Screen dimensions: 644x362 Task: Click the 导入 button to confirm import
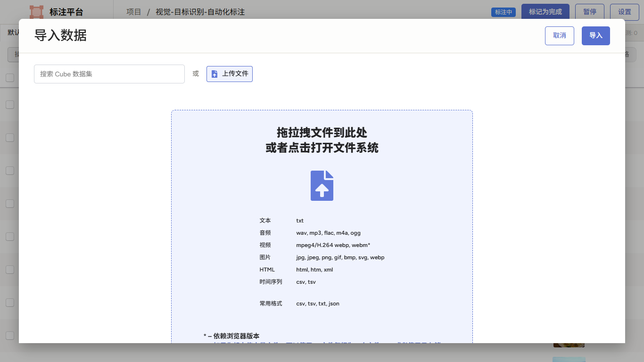pos(596,36)
